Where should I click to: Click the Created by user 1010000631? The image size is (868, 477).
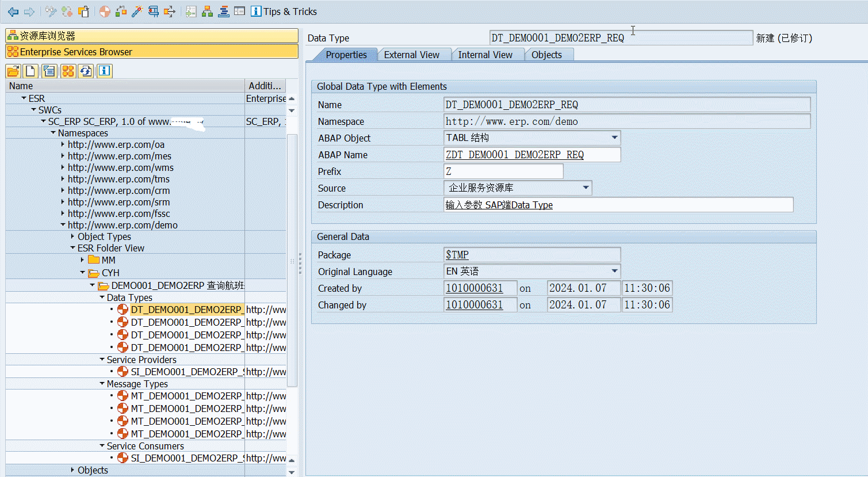pos(474,288)
